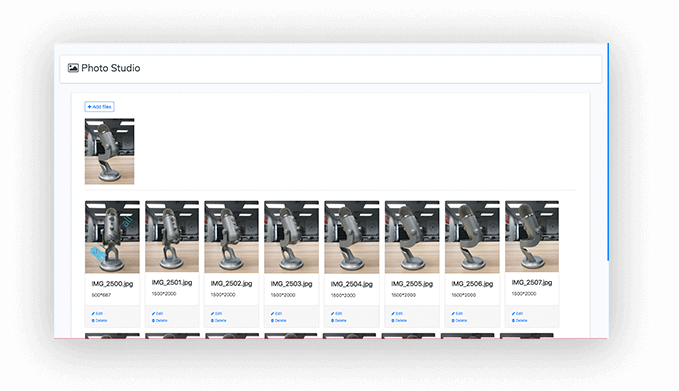Edit IMG_2503.jpg via pencil icon
The image size is (679, 391).
(x=272, y=313)
